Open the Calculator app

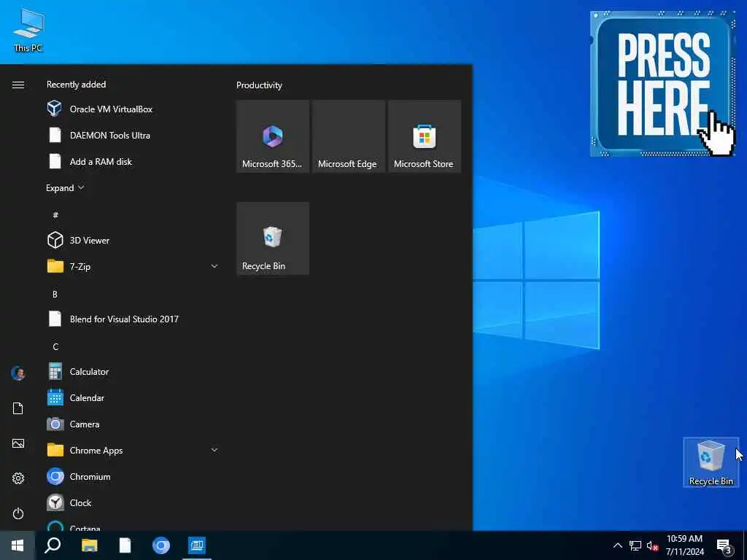tap(133, 371)
